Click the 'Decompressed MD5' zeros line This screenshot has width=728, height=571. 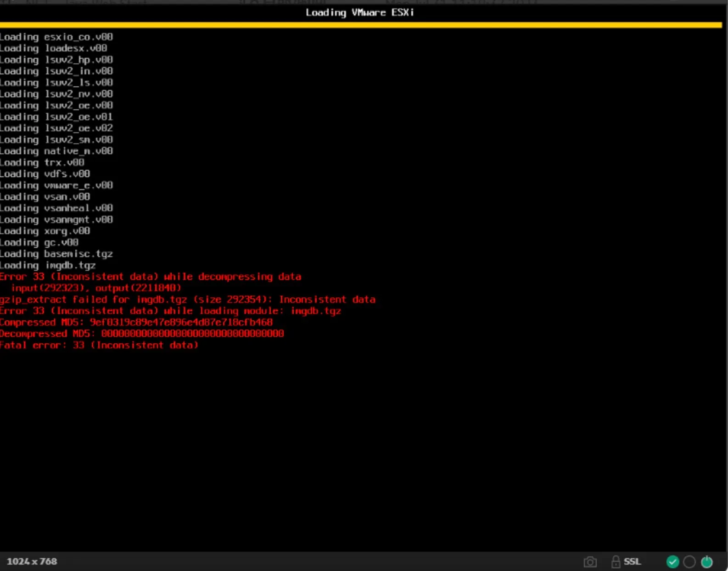tap(142, 334)
